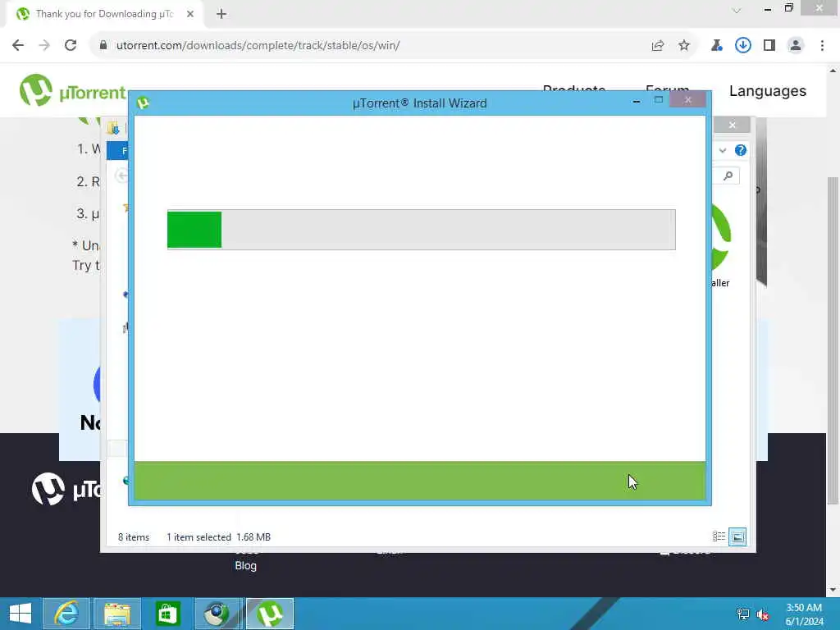The image size is (840, 630).
Task: Click the taskbar clock showing 3:50 AM
Action: pos(804,614)
